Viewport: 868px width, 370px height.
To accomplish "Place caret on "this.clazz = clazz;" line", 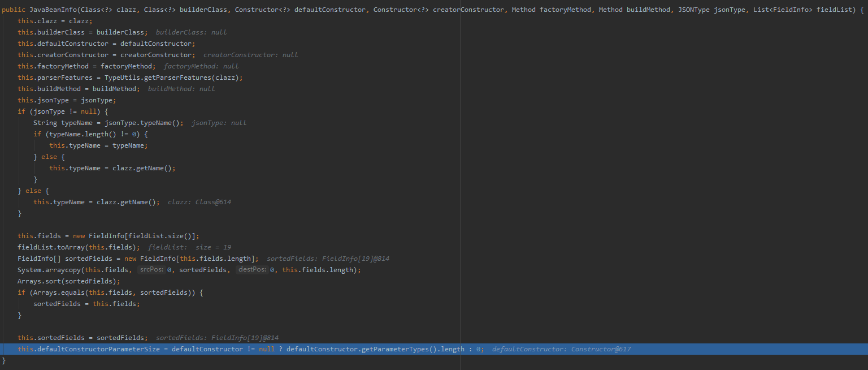I will click(x=55, y=21).
